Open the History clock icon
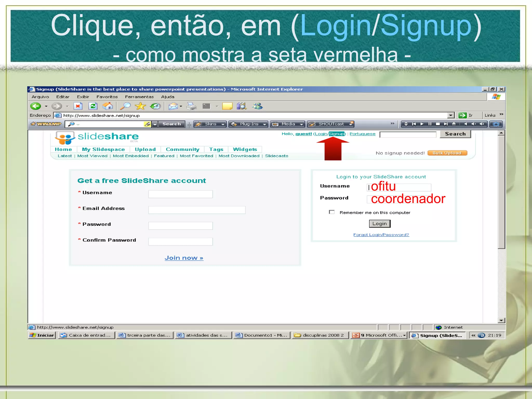532x399 pixels. pos(156,106)
